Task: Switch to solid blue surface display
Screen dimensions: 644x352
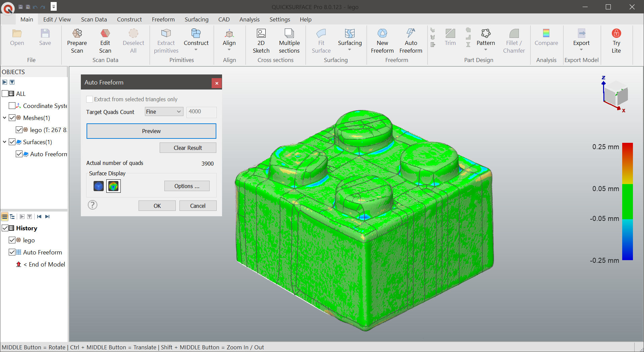Action: tap(99, 186)
